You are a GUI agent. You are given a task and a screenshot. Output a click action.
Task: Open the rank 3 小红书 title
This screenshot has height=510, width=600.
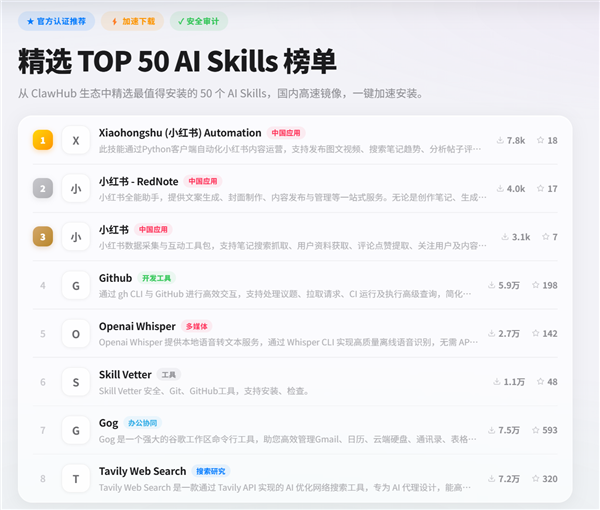click(x=114, y=230)
